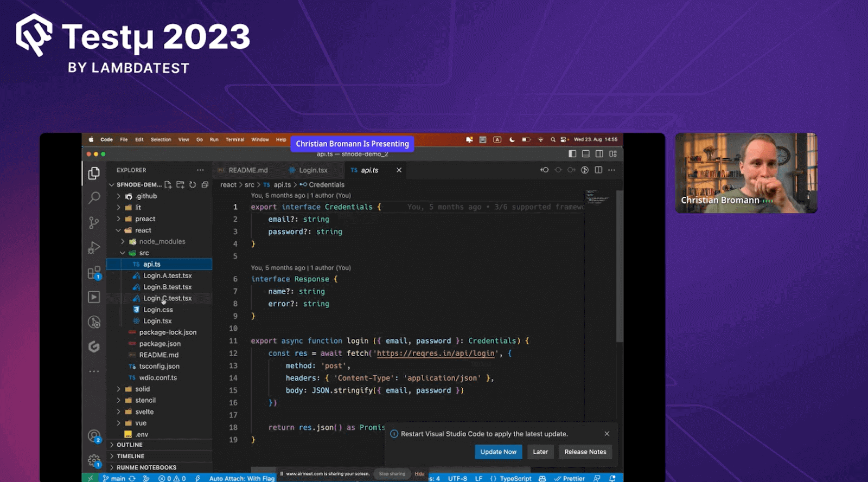Open package.json in explorer
This screenshot has width=868, height=482.
click(160, 344)
